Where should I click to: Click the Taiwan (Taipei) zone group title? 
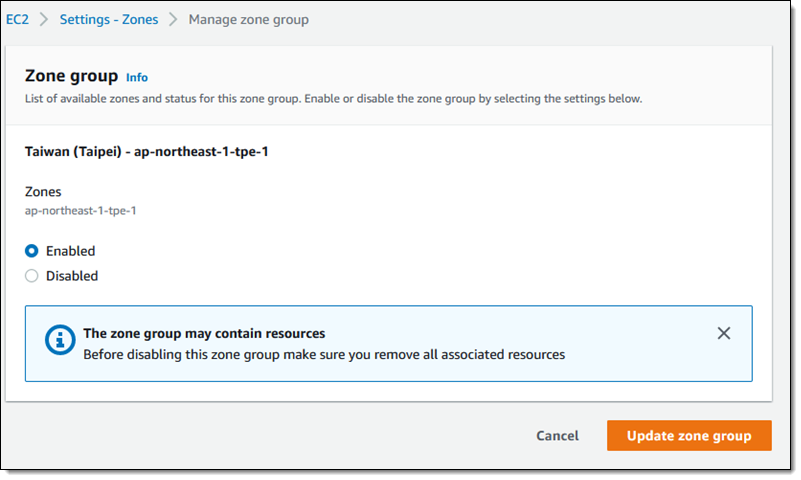[147, 152]
